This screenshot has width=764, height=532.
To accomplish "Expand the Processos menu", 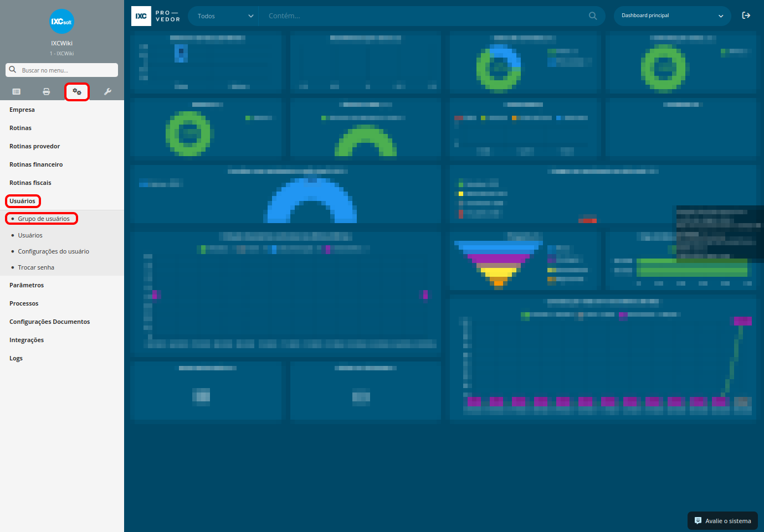I will pos(24,303).
